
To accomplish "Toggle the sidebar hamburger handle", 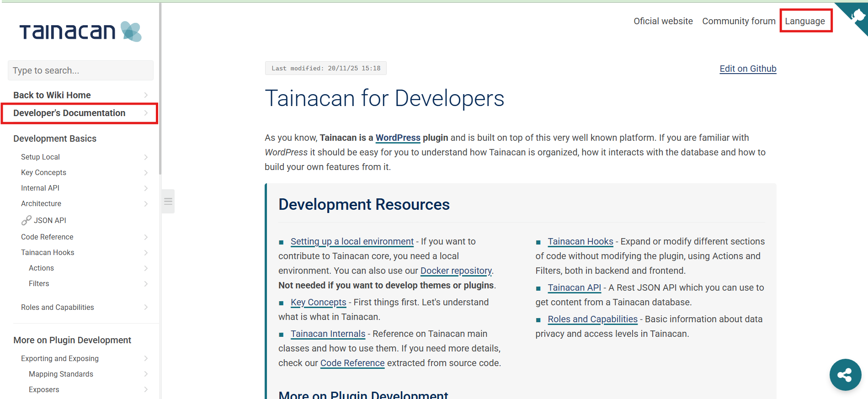I will point(168,201).
